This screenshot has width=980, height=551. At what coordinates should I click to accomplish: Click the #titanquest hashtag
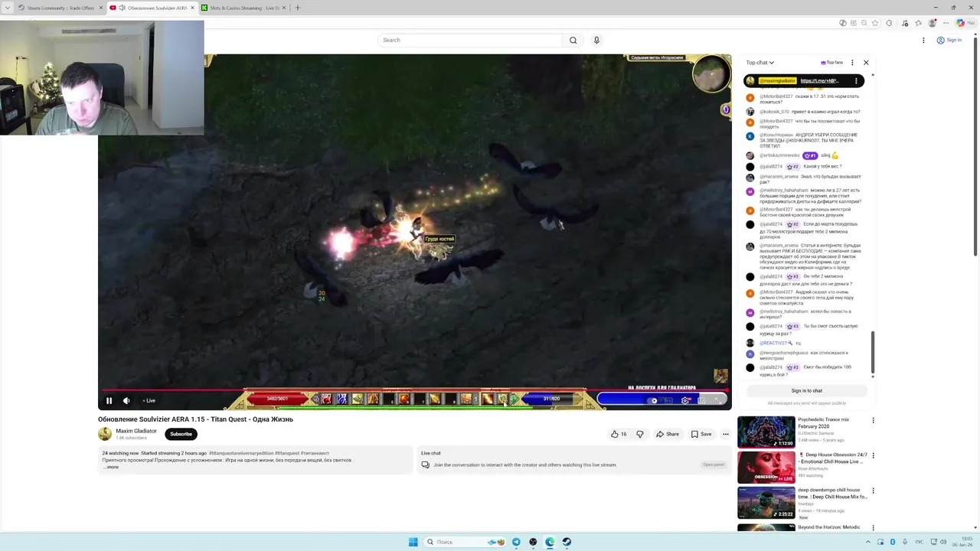point(286,453)
